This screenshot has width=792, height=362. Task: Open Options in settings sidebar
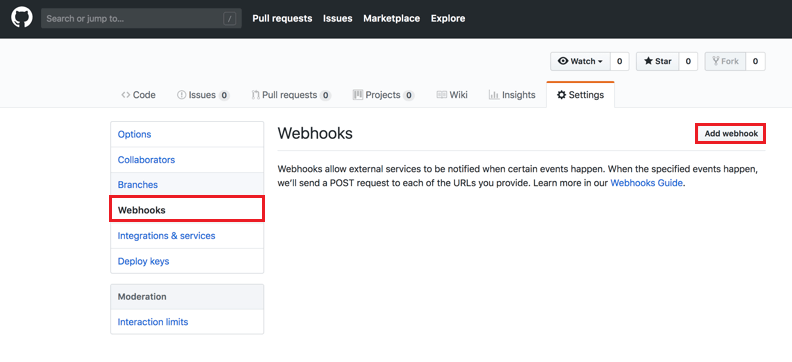[x=187, y=134]
